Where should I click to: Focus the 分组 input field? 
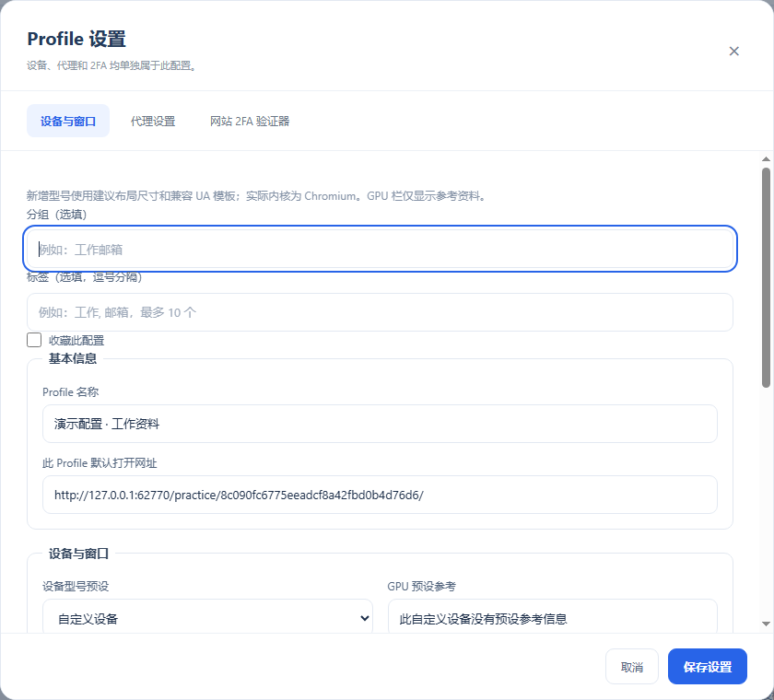380,249
